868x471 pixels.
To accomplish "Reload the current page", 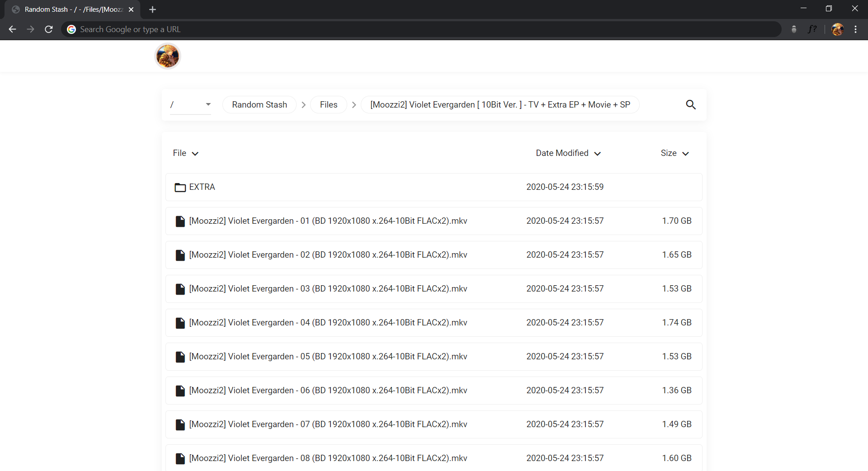I will pyautogui.click(x=49, y=29).
